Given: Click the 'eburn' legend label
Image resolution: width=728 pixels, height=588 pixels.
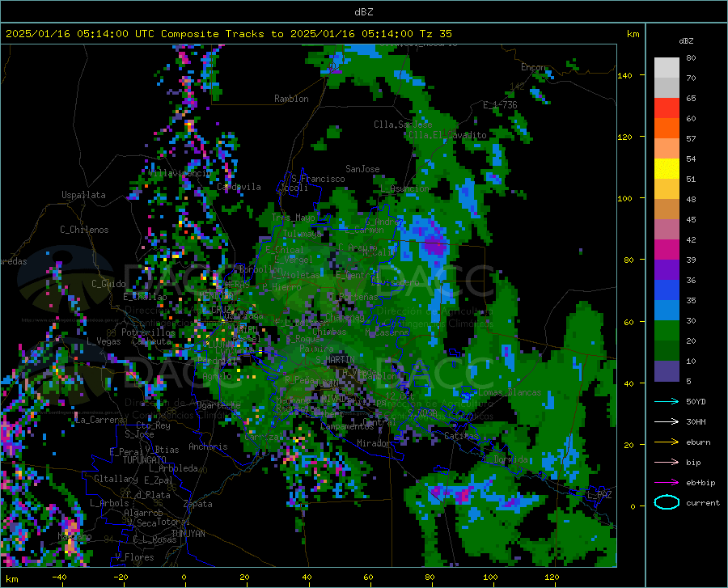Looking at the screenshot, I should [x=698, y=442].
